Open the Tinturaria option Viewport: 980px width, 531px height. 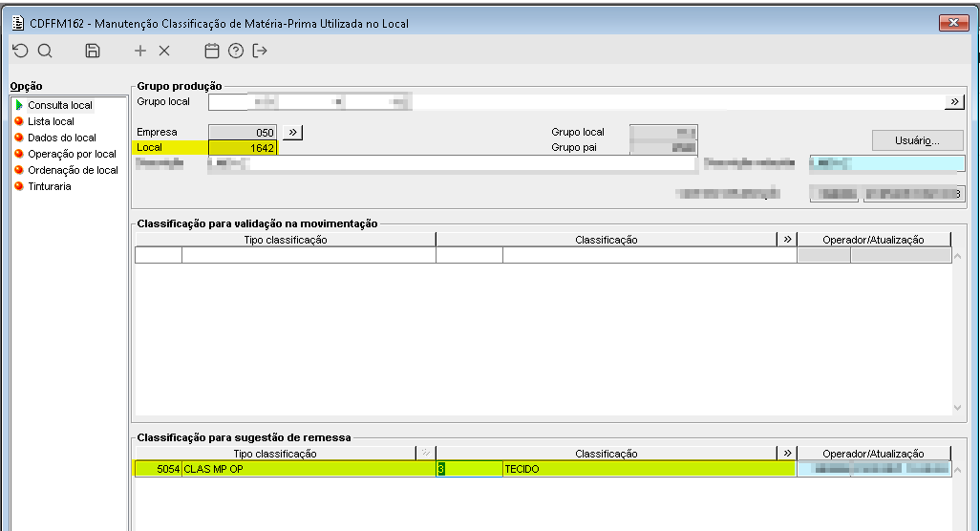click(x=50, y=186)
